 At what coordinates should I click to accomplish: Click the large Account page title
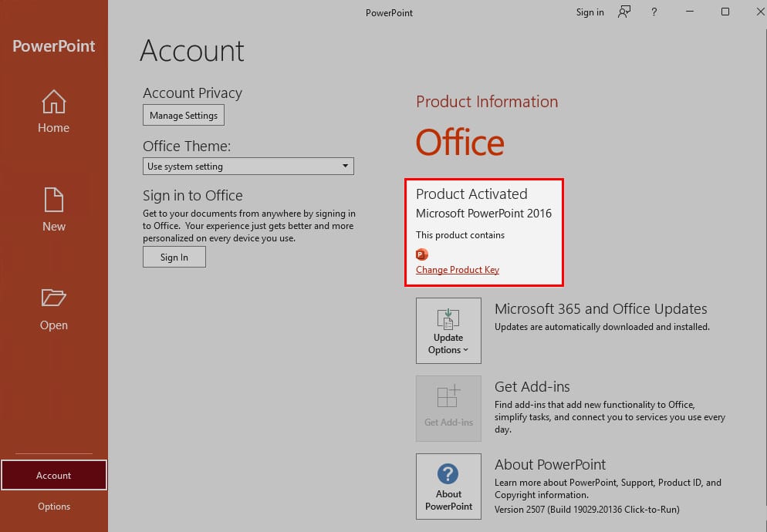(192, 50)
